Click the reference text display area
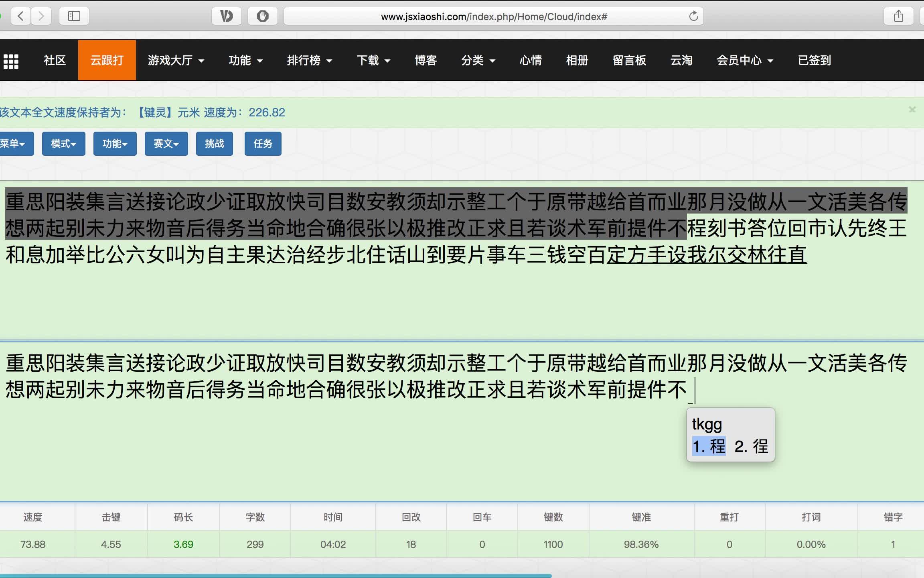Screen dimensions: 924x578 point(462,260)
